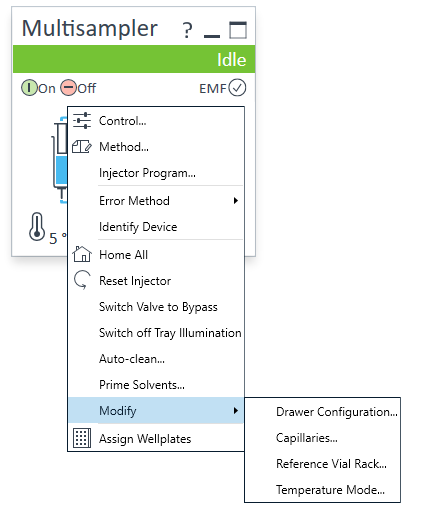This screenshot has width=428, height=530.
Task: Toggle the EMF checkmark indicator
Action: (x=237, y=88)
